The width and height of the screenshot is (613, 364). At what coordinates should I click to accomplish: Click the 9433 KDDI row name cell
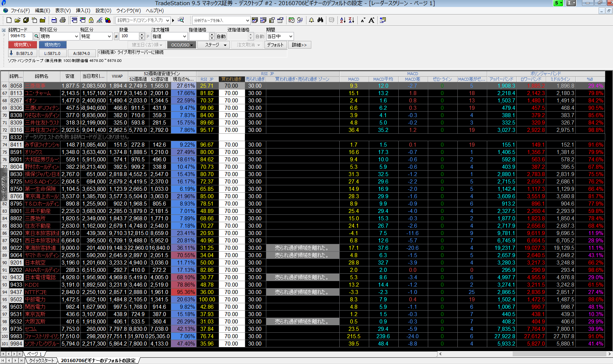[x=42, y=285]
